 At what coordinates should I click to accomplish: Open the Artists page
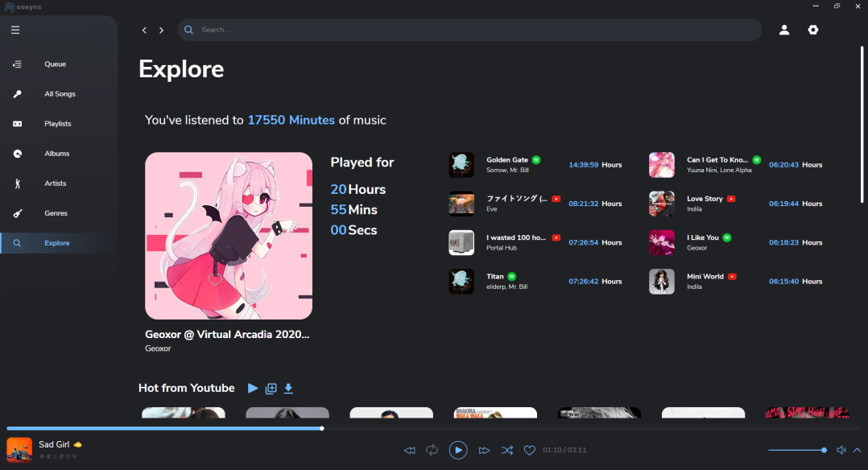tap(56, 183)
